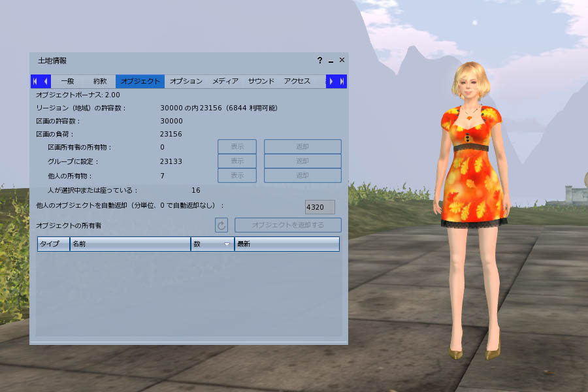Open help via question mark icon
Viewport: 588px width, 392px height.
(320, 60)
